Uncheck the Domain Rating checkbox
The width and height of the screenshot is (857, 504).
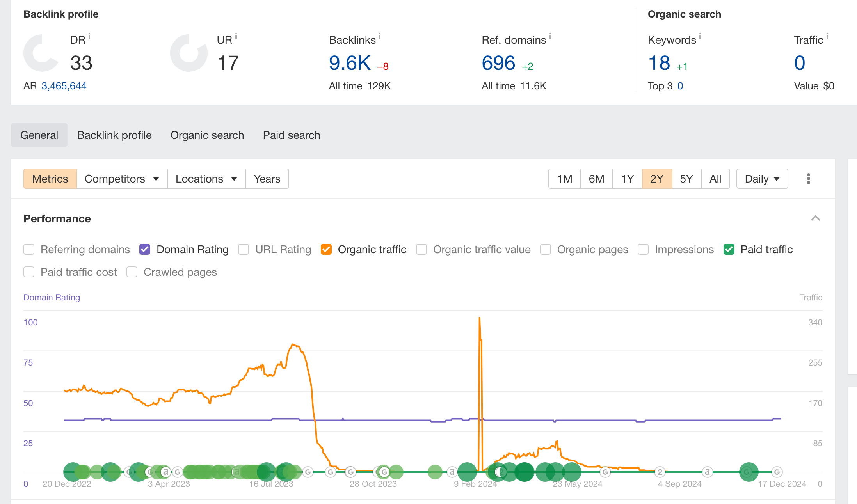pos(145,249)
